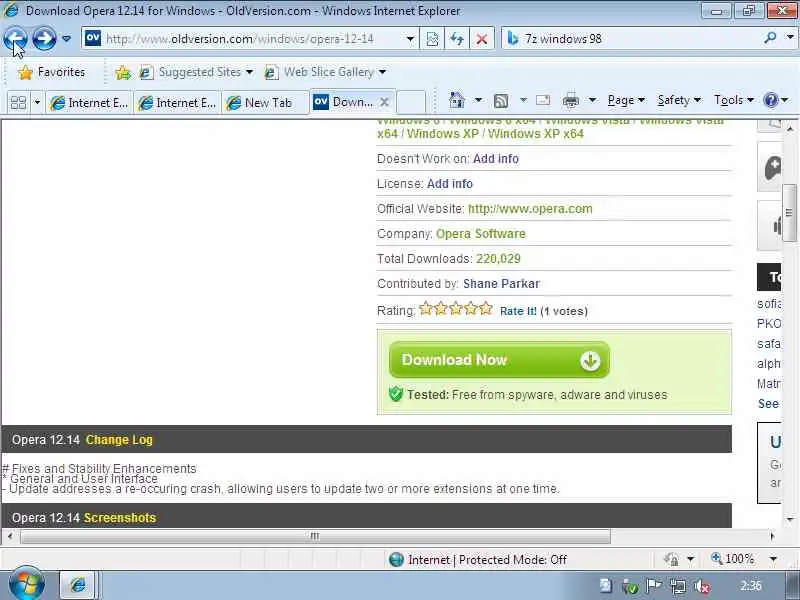Open search provider dropdown arrow
Screen dimensions: 800x600
pyautogui.click(x=790, y=38)
